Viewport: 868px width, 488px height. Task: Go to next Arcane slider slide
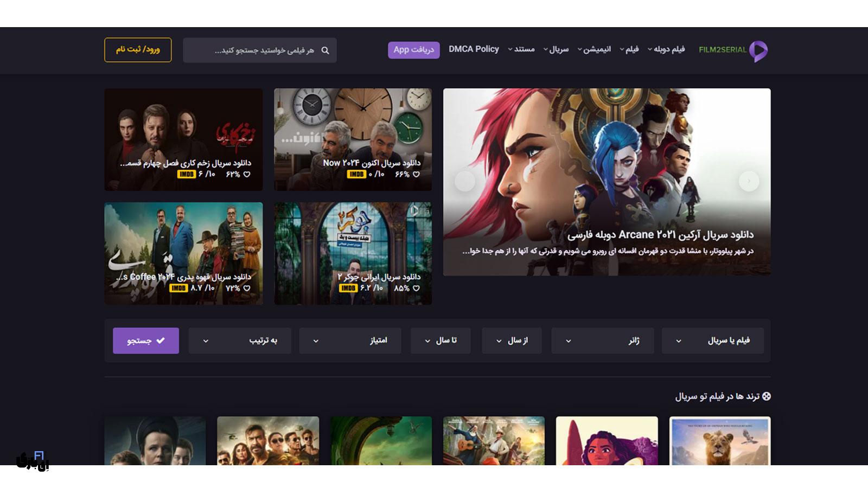click(749, 181)
